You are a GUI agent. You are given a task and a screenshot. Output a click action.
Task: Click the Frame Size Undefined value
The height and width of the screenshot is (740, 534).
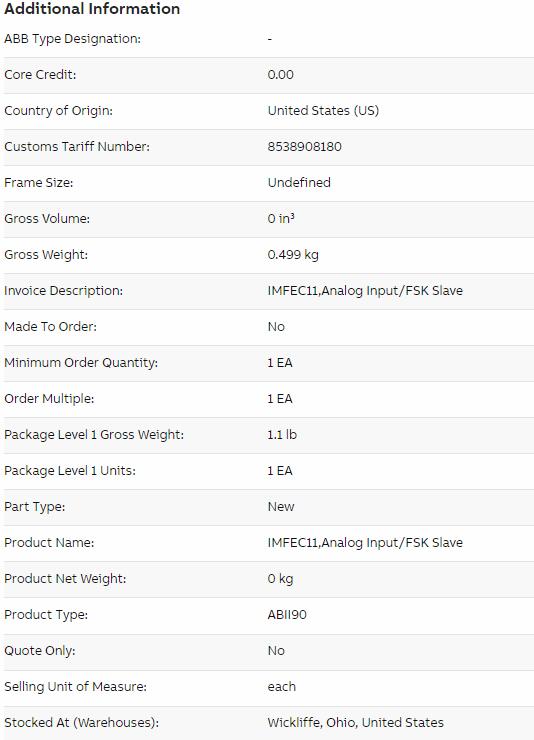tap(299, 183)
